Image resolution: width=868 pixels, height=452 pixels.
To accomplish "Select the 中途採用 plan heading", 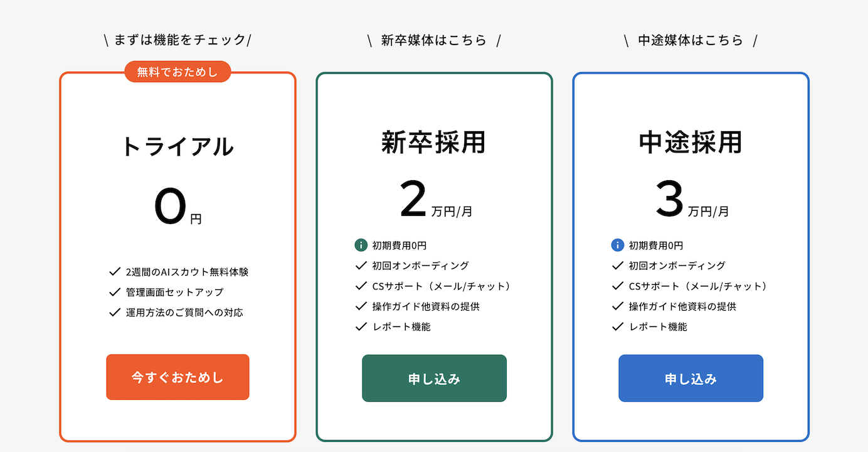I will 691,143.
